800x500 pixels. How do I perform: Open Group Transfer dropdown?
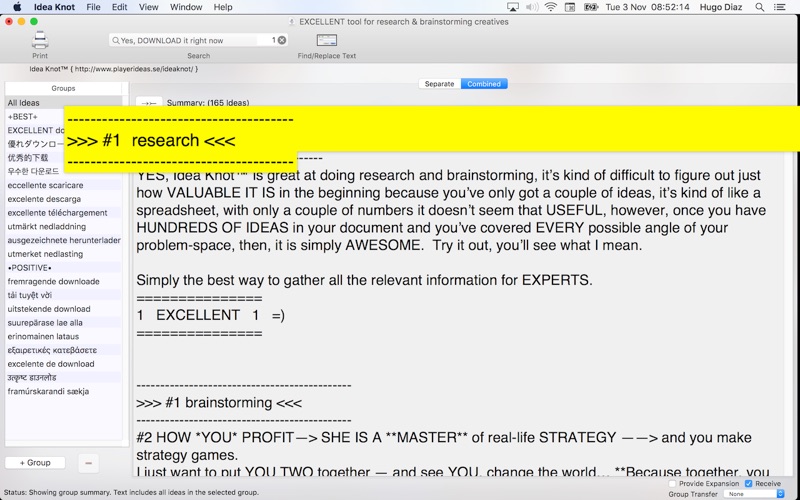754,494
